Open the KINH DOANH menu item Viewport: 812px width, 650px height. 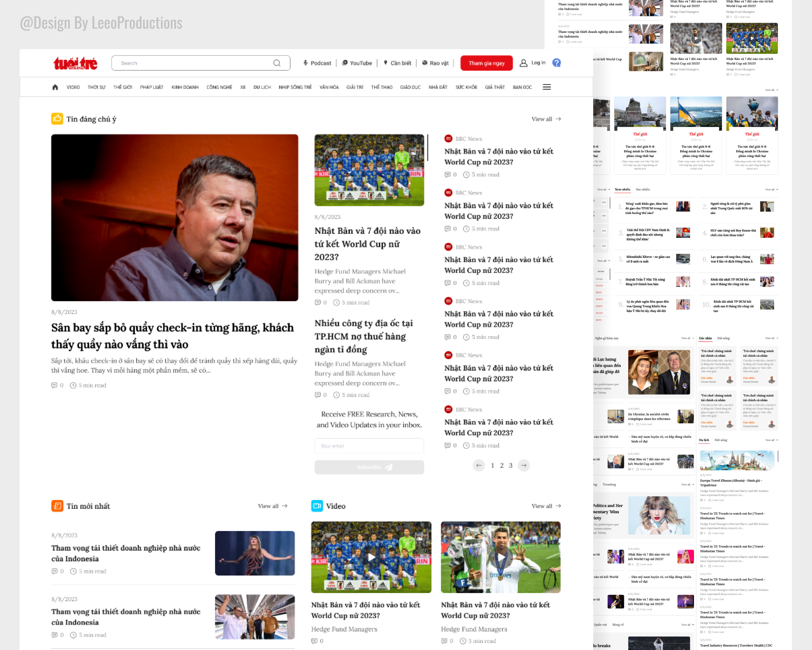[x=185, y=87]
